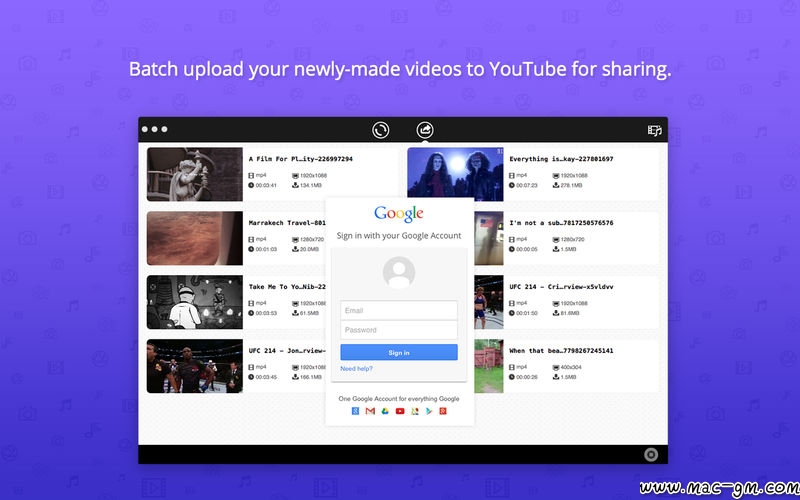800x500 pixels.
Task: Click title 'When that bea…7798267245141'
Action: 561,351
